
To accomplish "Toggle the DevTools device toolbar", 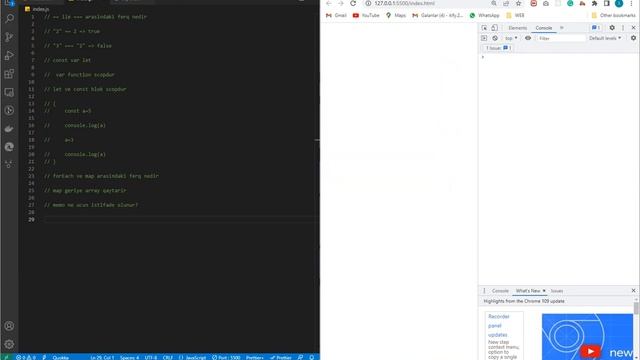I will (494, 28).
